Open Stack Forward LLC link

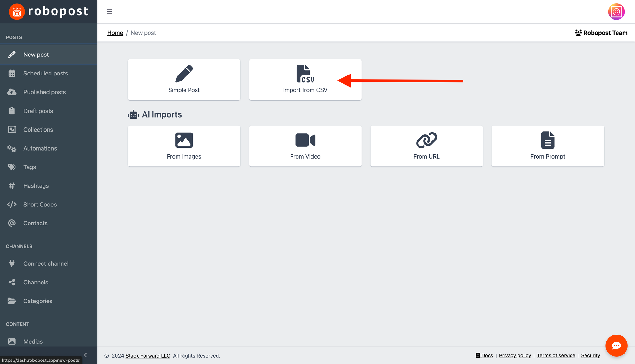pos(148,356)
